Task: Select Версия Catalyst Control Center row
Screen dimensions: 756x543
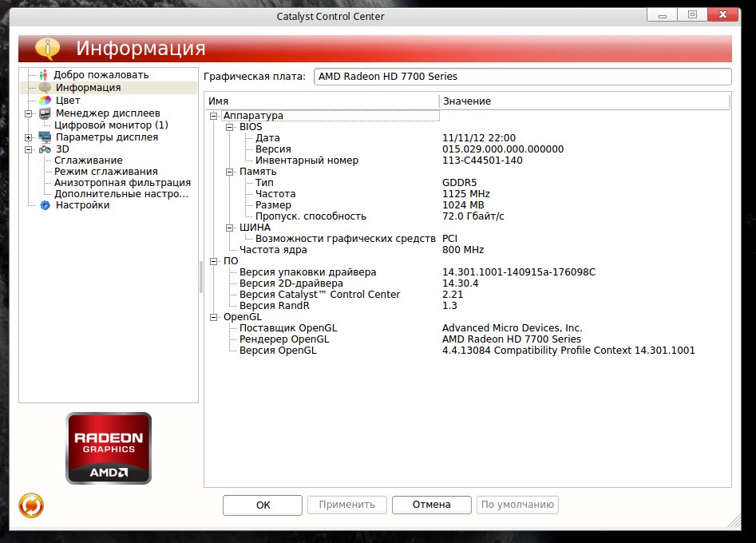Action: coord(468,295)
